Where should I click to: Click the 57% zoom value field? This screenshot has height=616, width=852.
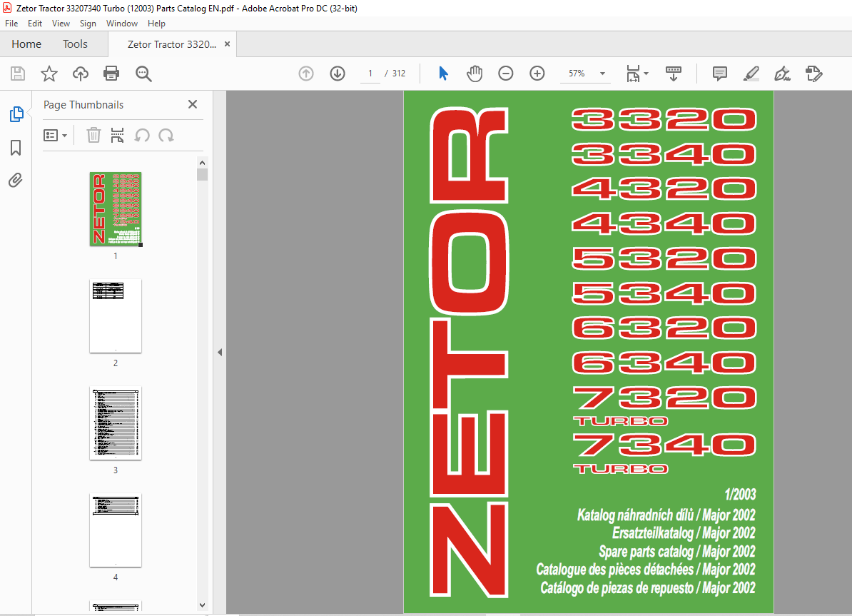pyautogui.click(x=577, y=74)
